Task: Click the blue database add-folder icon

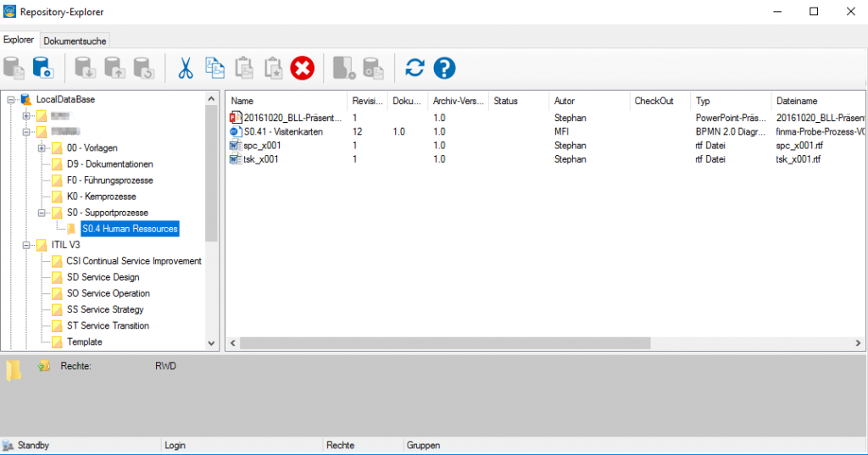Action: pyautogui.click(x=42, y=68)
